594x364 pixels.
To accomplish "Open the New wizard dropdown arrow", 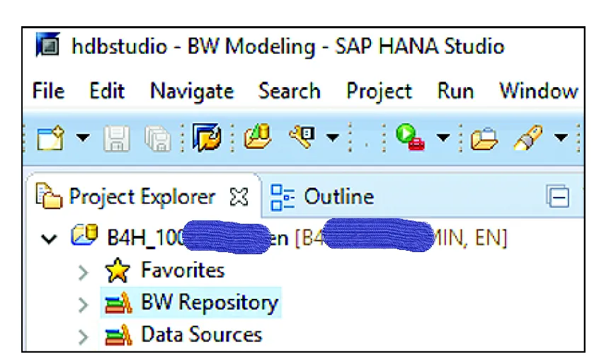I will 83,137.
